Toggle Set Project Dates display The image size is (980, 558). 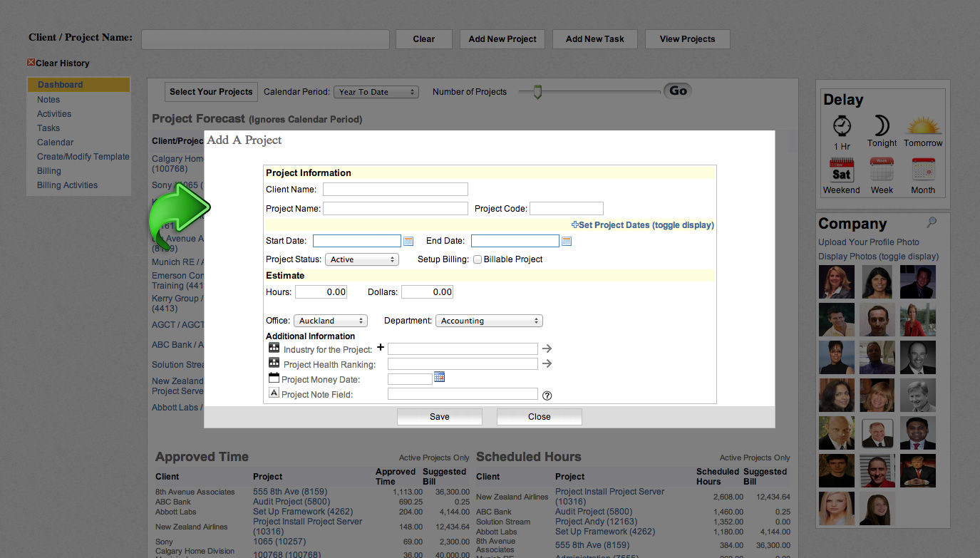coord(643,225)
